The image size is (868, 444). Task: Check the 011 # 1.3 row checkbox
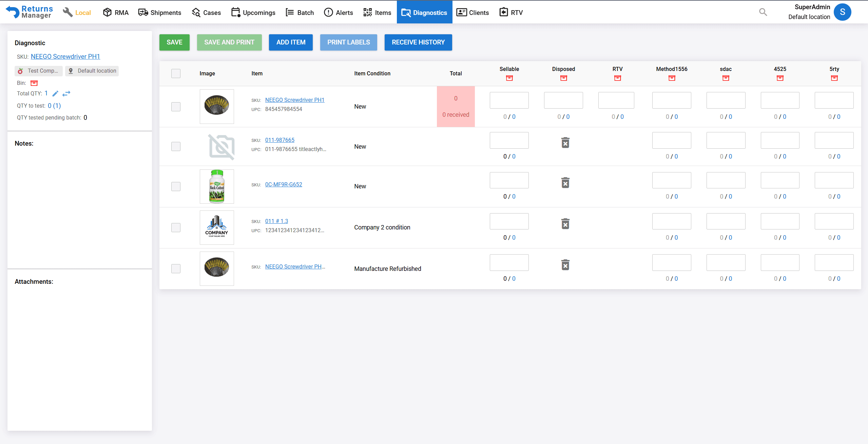[x=176, y=227]
